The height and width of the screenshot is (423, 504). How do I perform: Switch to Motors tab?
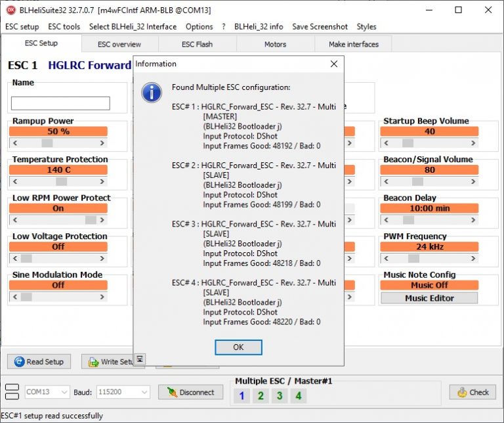275,45
